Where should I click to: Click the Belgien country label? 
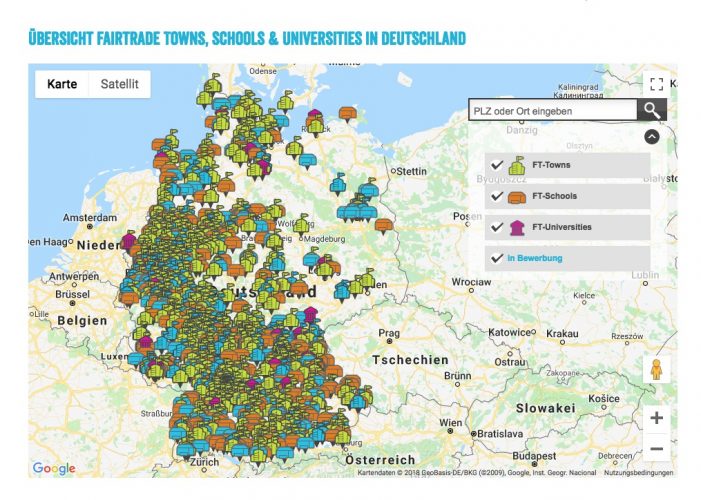coord(82,321)
